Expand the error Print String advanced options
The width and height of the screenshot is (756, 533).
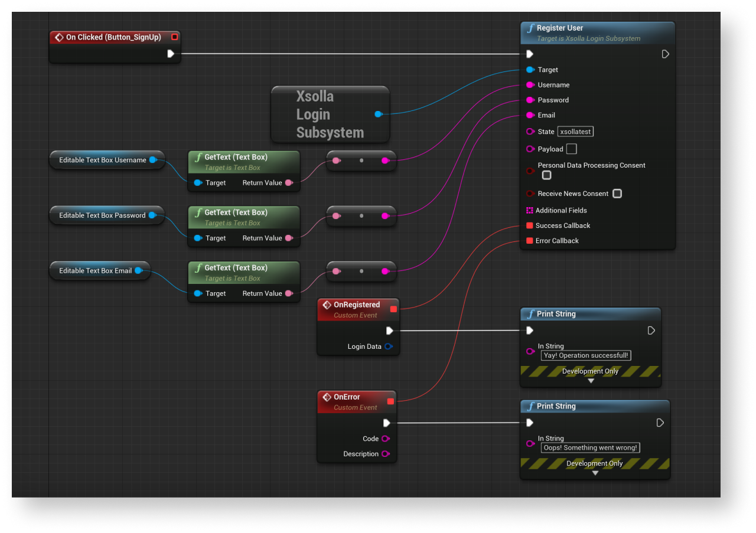pyautogui.click(x=595, y=473)
